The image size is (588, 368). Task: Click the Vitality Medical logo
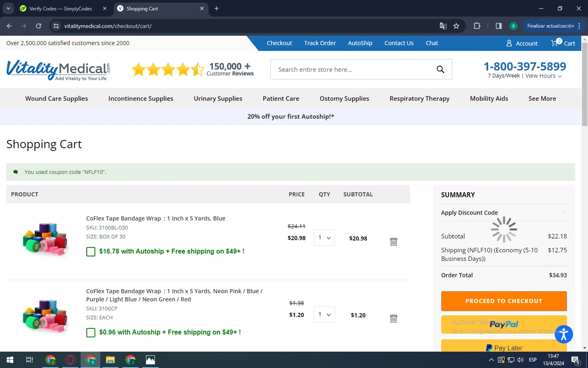58,70
